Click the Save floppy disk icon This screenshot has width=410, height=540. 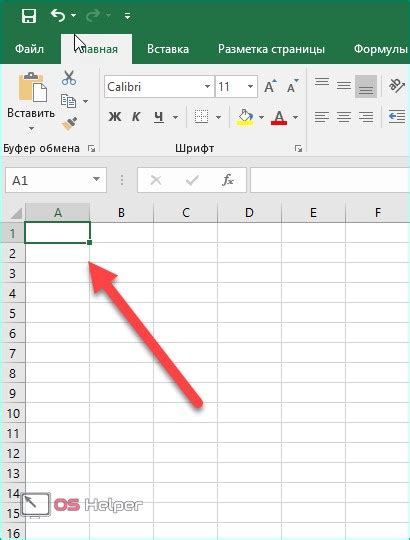[29, 15]
